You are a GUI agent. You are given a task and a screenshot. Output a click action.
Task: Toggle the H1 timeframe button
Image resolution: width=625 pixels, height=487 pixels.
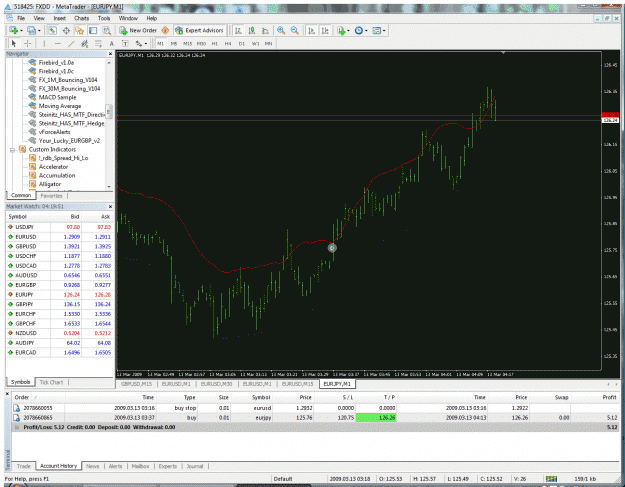pos(214,43)
